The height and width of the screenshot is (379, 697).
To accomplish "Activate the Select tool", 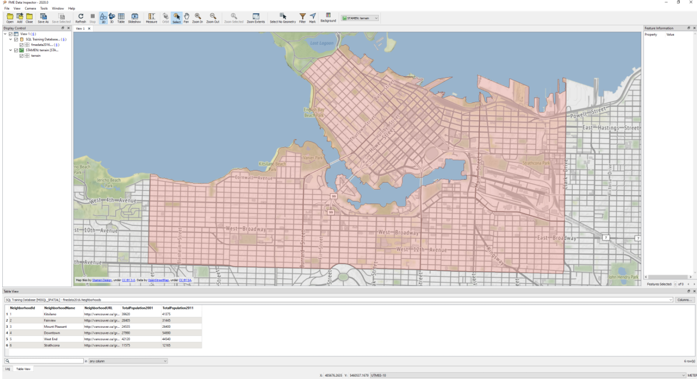I will 176,18.
